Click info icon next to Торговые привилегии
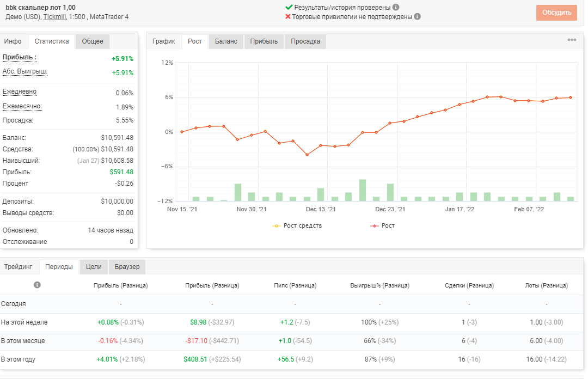588x379 pixels. 418,16
